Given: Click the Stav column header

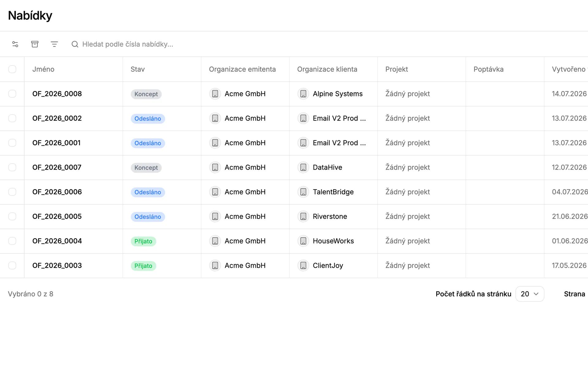Looking at the screenshot, I should (138, 69).
